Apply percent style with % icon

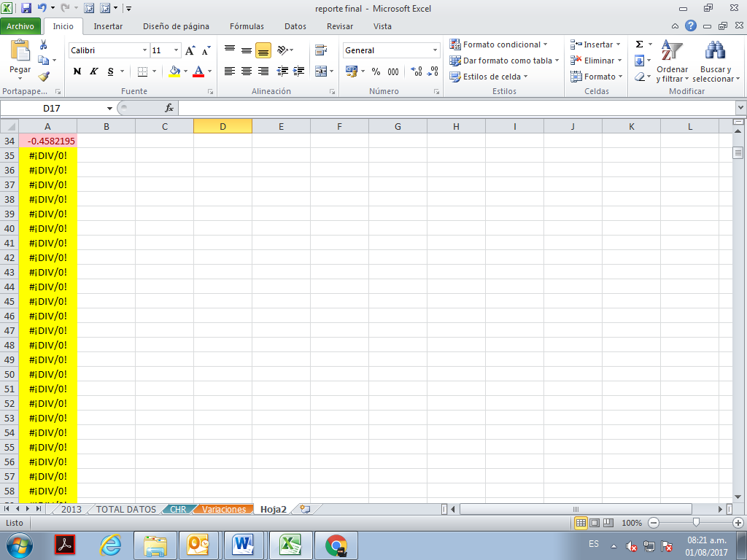tap(376, 71)
